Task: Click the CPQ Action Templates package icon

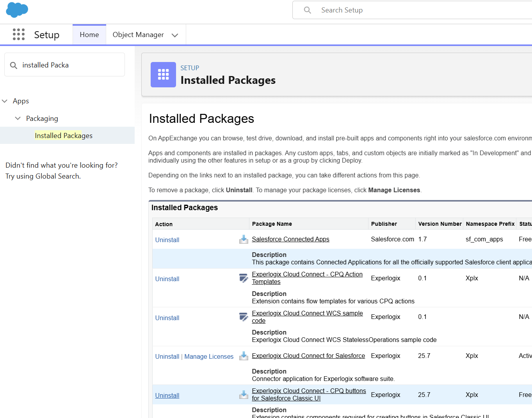Action: tap(244, 278)
